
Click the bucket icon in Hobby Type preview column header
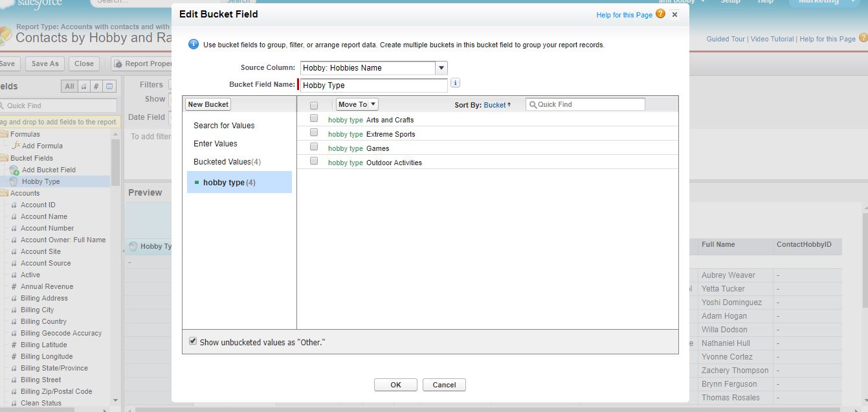point(133,246)
